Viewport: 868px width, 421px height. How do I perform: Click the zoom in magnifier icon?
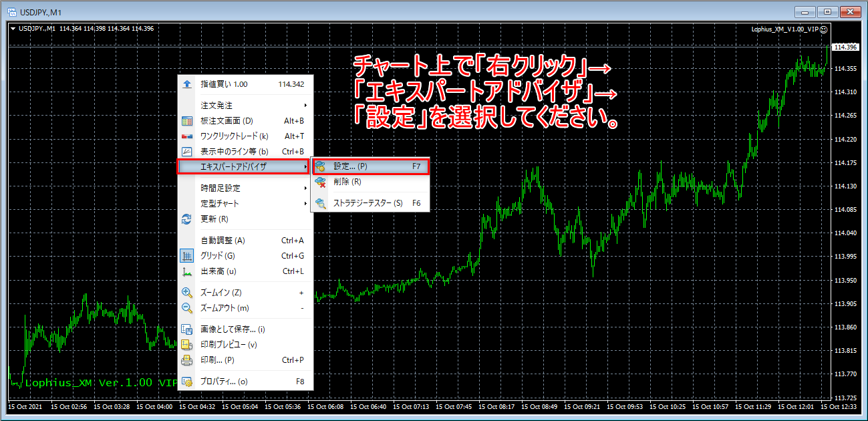187,293
